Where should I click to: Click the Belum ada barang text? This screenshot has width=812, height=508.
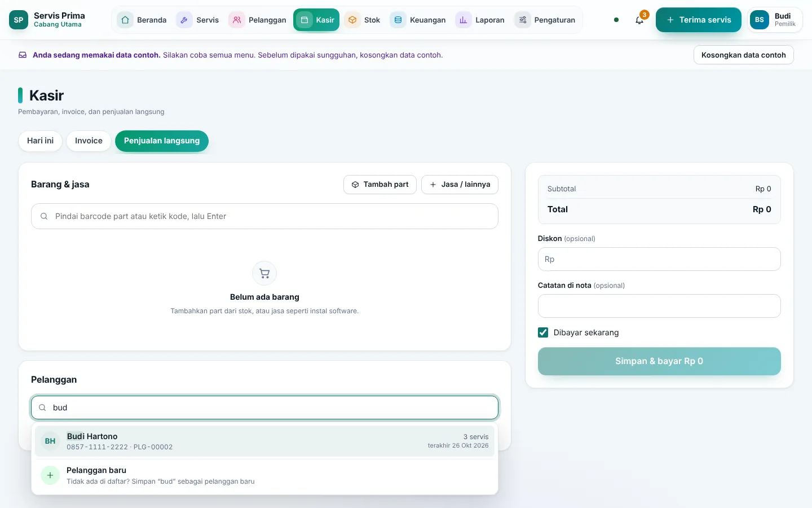click(264, 297)
